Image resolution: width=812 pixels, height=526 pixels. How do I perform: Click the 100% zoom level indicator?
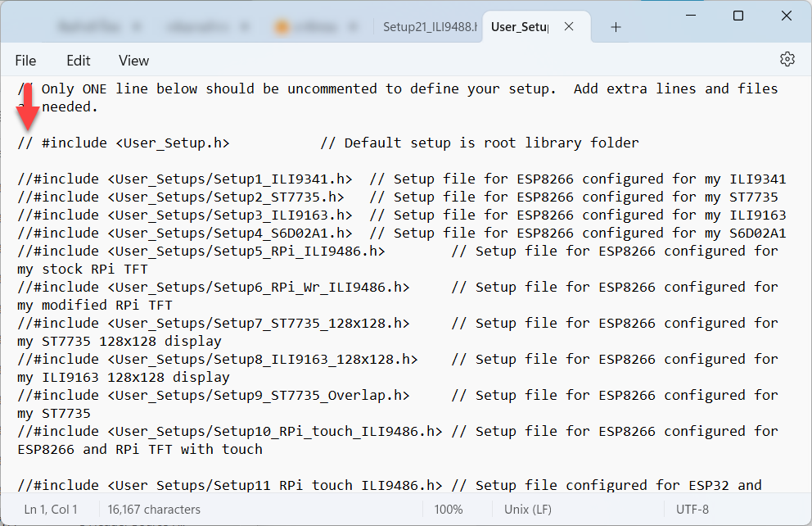point(449,510)
